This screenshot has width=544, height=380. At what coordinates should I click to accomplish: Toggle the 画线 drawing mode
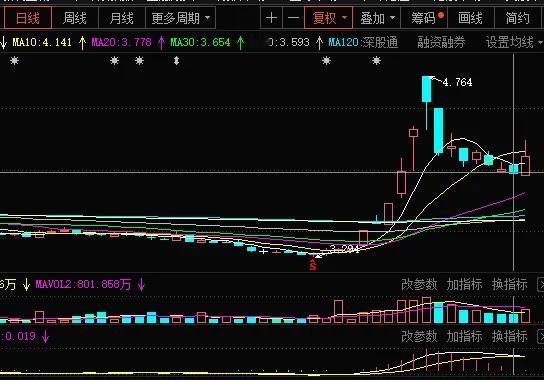point(470,18)
